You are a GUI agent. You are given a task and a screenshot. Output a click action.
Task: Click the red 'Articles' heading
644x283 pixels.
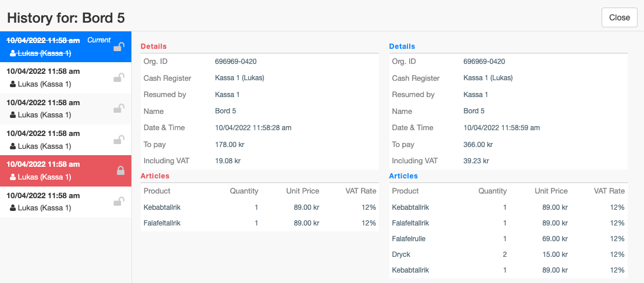pos(155,176)
